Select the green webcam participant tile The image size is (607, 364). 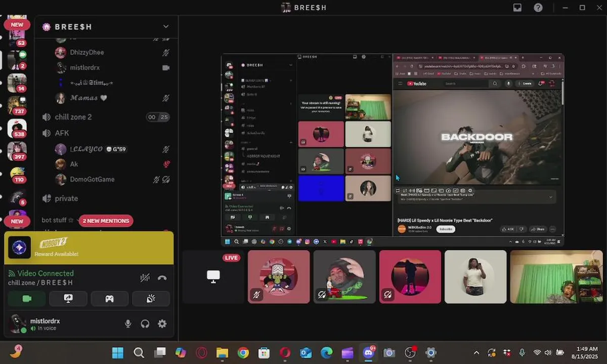(x=556, y=277)
